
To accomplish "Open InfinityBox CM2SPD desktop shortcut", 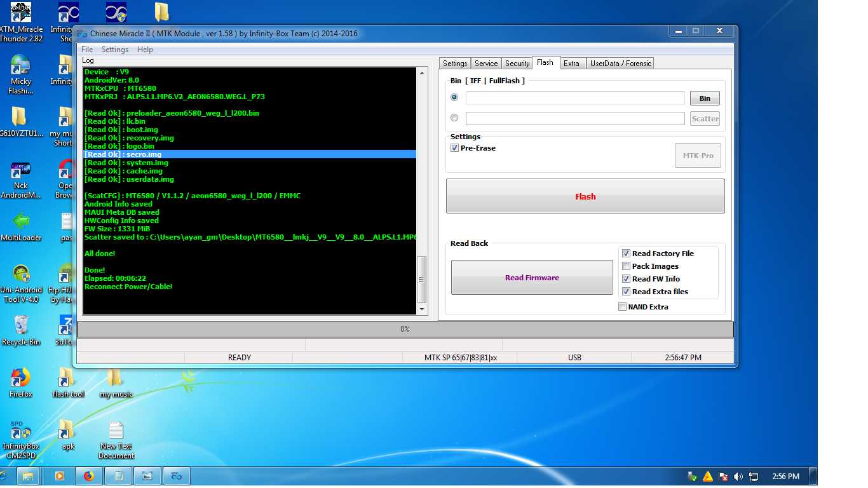I will point(21,440).
